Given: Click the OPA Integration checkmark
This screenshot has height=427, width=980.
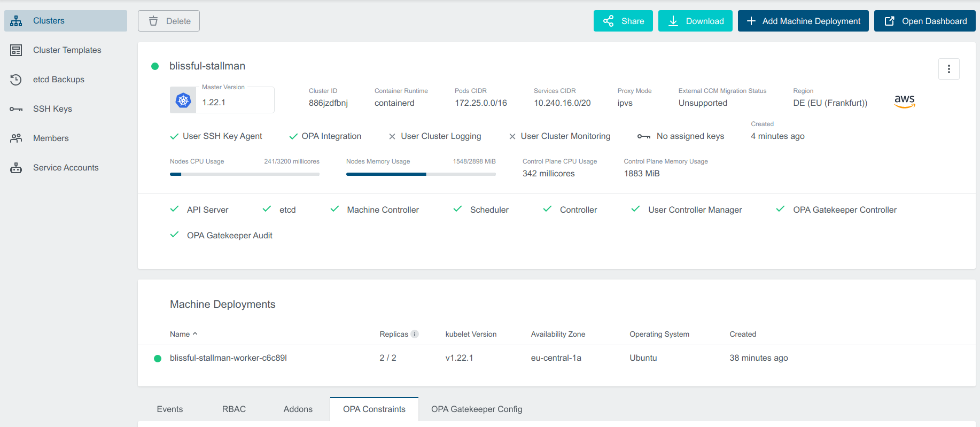Looking at the screenshot, I should click(293, 136).
